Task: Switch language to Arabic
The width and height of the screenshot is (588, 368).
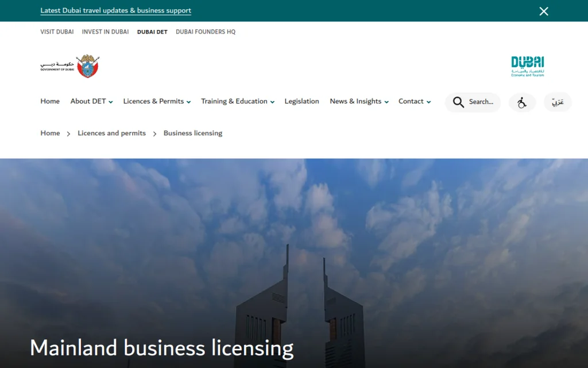Action: pyautogui.click(x=558, y=102)
